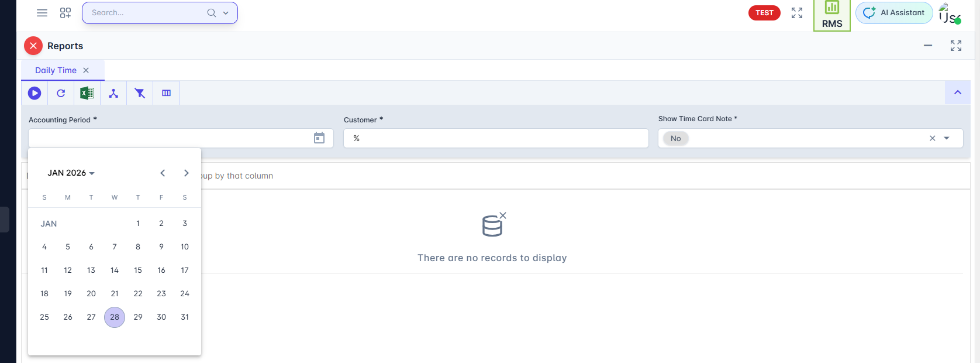Expand the search options dropdown arrow

tap(226, 13)
